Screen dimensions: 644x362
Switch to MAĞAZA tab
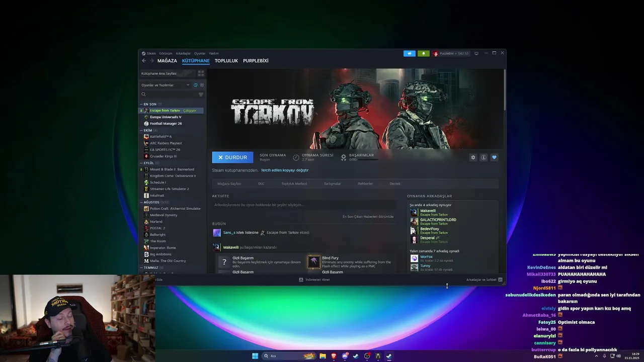[167, 61]
